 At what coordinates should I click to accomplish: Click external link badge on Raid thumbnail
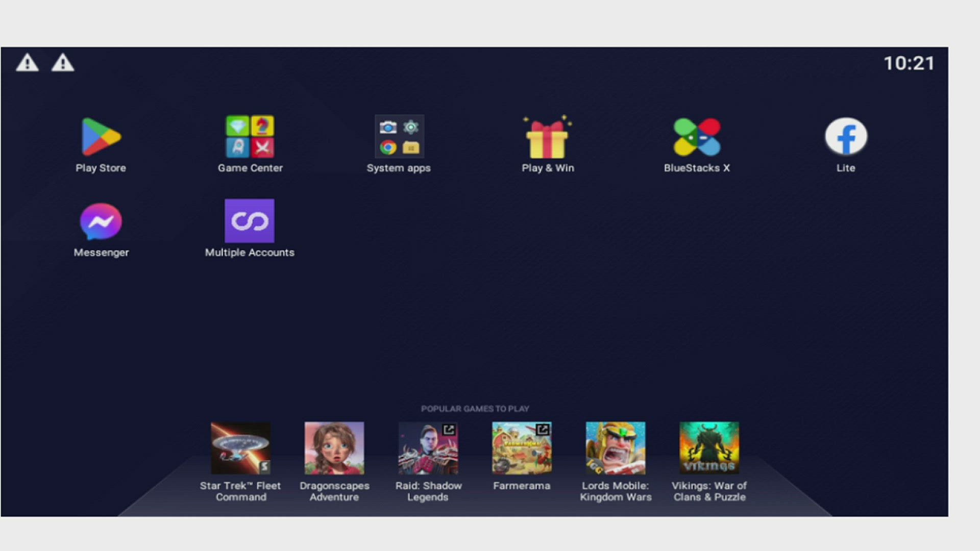pos(449,430)
